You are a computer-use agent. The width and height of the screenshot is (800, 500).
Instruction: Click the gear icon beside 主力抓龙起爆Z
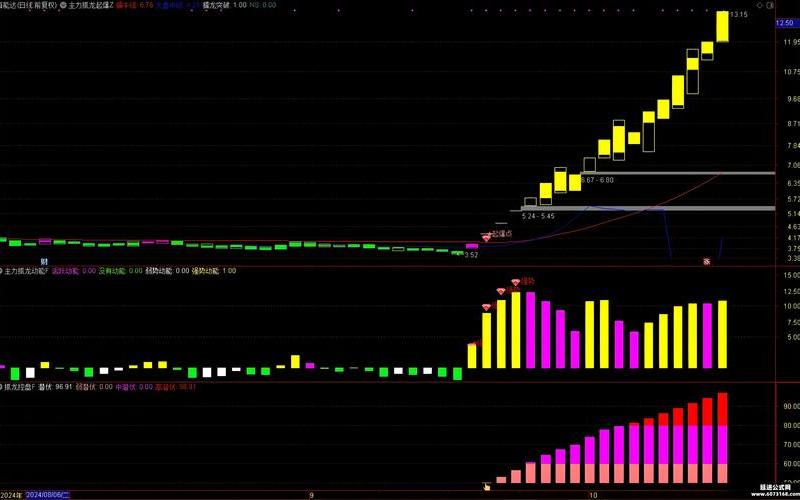click(x=64, y=5)
